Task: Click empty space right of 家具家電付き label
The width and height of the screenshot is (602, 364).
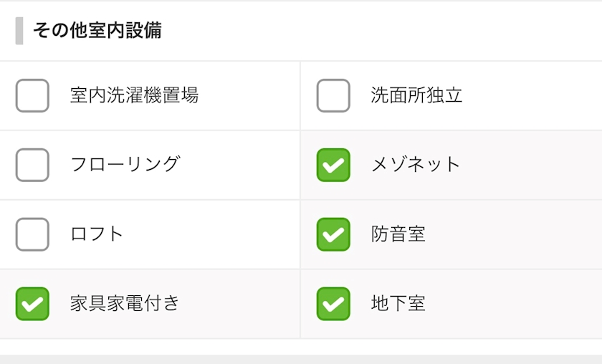Action: [236, 304]
